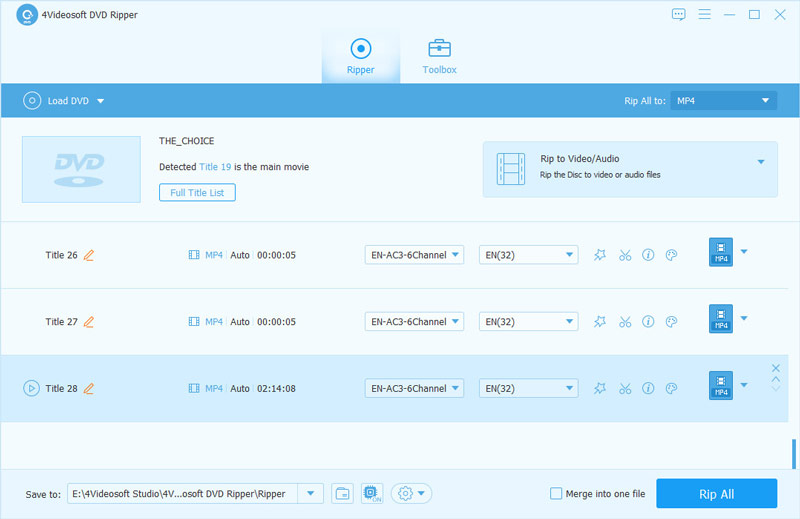Switch to the Toolbox tab
The width and height of the screenshot is (800, 519).
(x=439, y=56)
